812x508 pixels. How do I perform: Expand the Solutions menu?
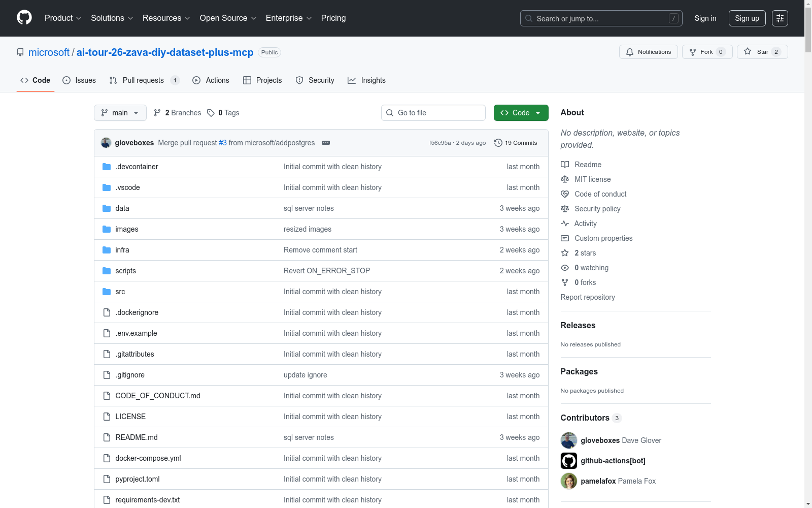112,18
